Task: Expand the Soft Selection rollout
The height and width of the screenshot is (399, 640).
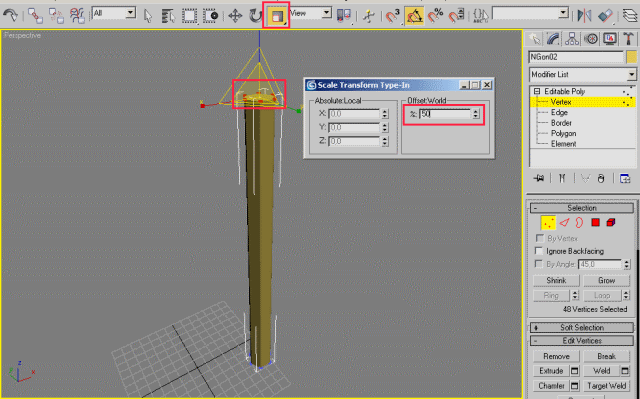Action: pos(582,328)
